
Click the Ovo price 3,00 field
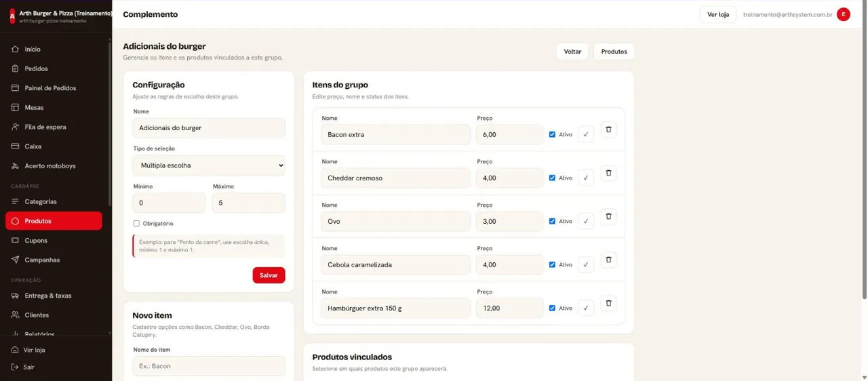click(510, 221)
